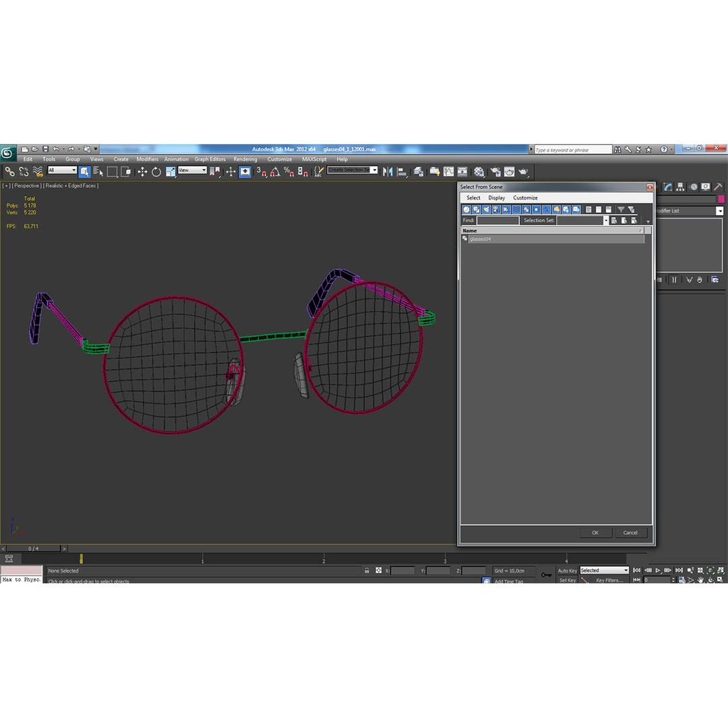Open the Create Selection Set dropdown
Viewport: 728px width, 728px height.
(352, 170)
